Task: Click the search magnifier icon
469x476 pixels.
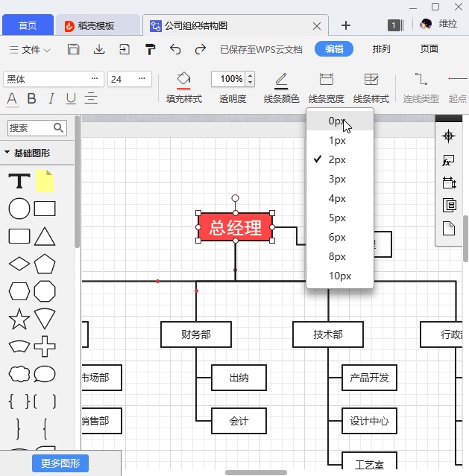Action: (x=58, y=128)
